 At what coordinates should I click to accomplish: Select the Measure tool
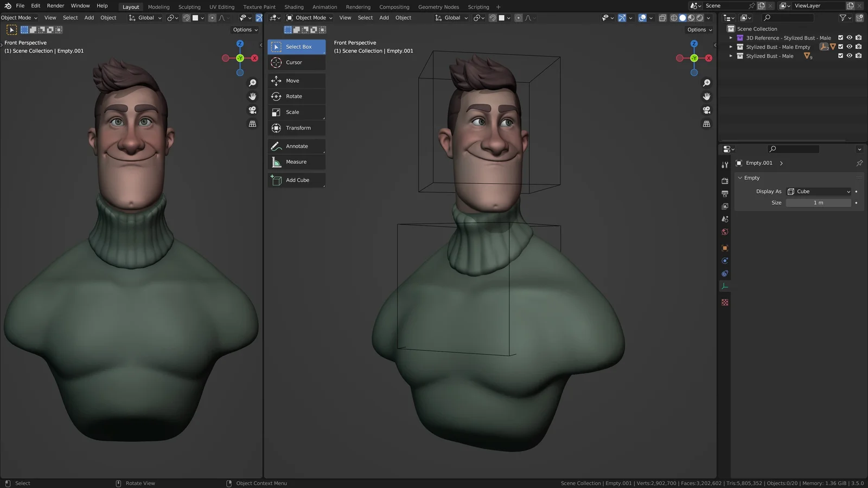tap(296, 162)
